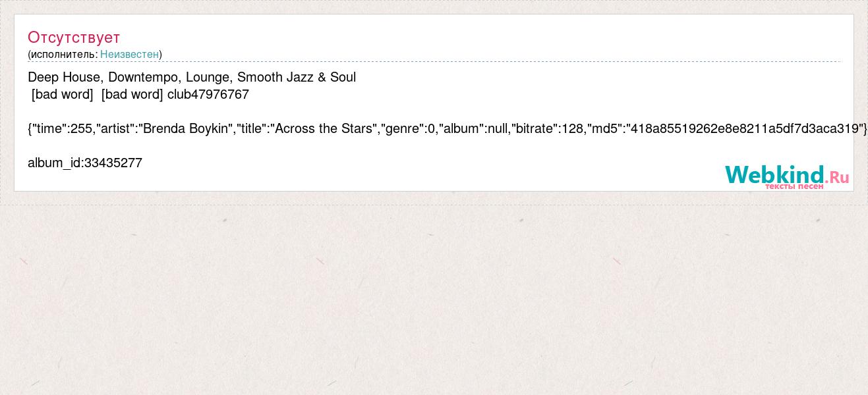This screenshot has height=395, width=868.
Task: Click the (исполнитель: label text
Action: click(x=63, y=54)
